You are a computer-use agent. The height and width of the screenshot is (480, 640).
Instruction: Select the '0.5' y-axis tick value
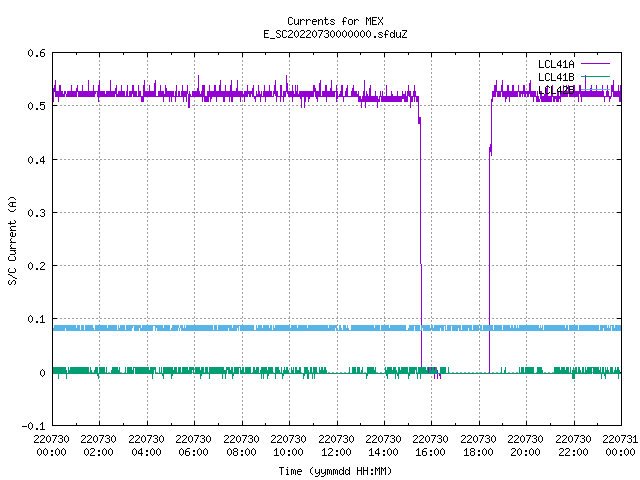[36, 106]
